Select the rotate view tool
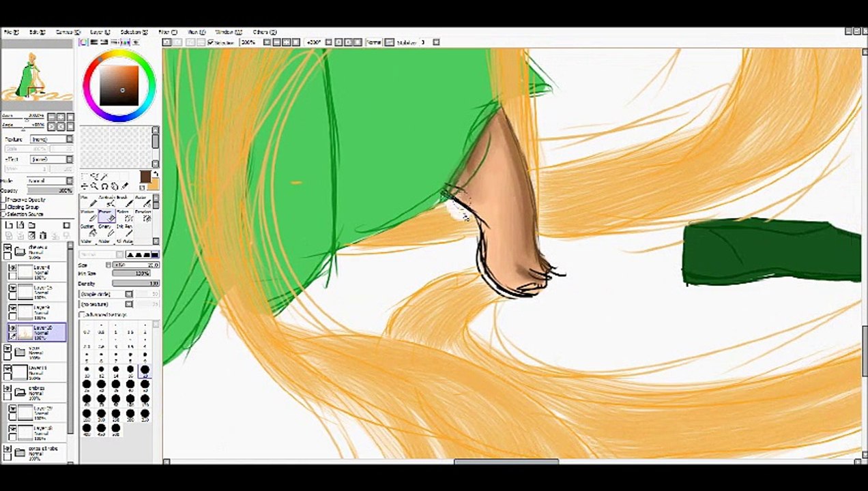 (x=104, y=186)
